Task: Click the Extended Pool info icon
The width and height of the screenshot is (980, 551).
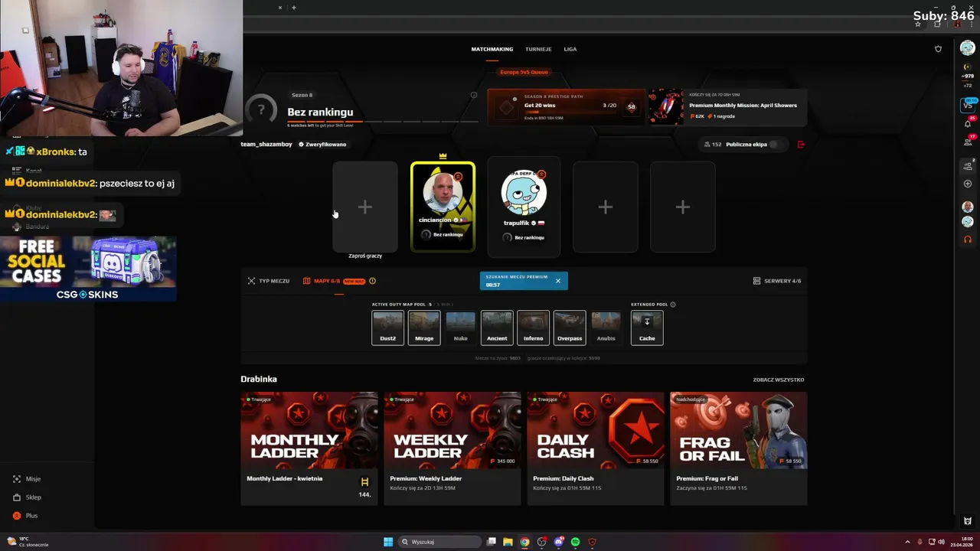Action: pos(673,305)
